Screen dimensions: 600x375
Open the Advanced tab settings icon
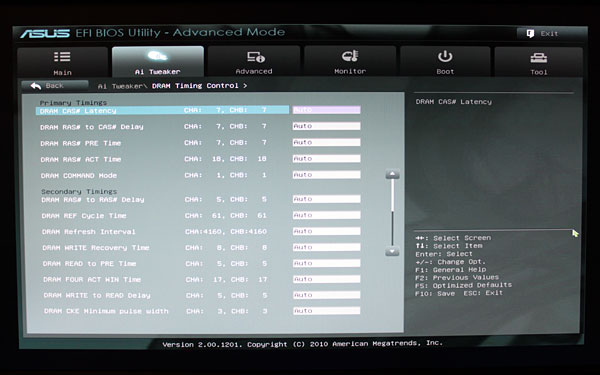[256, 57]
